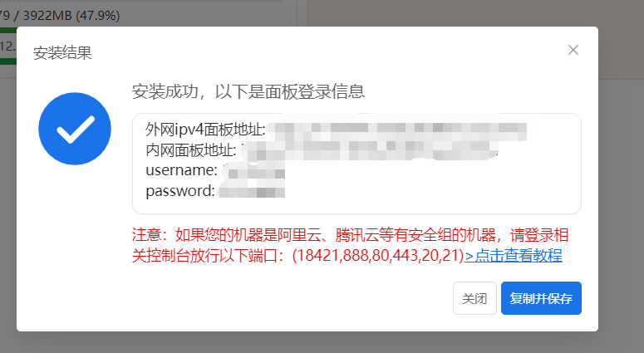The width and height of the screenshot is (644, 353).
Task: Close the 安装结果 dialog with the X icon
Action: tap(573, 50)
